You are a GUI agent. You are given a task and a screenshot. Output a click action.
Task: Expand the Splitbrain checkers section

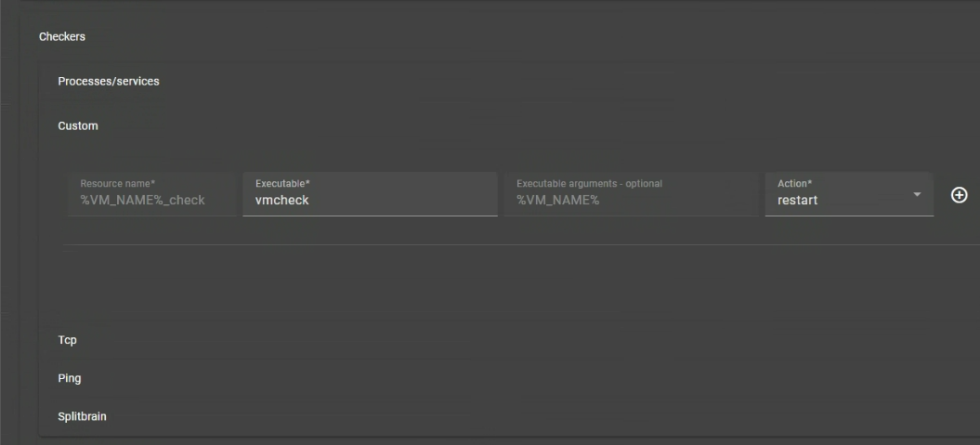pos(82,416)
